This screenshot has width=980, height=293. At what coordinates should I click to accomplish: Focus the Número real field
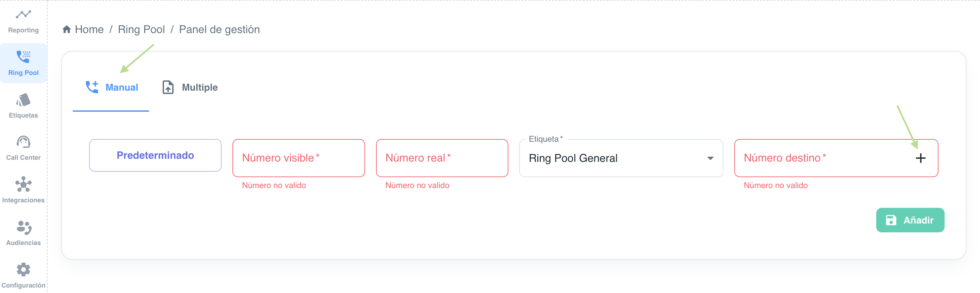tap(442, 158)
